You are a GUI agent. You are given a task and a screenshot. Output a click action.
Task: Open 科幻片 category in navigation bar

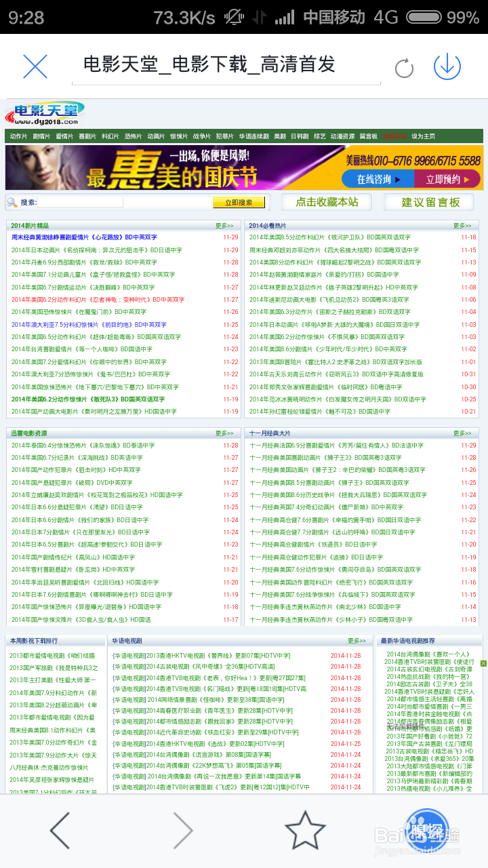pyautogui.click(x=110, y=136)
